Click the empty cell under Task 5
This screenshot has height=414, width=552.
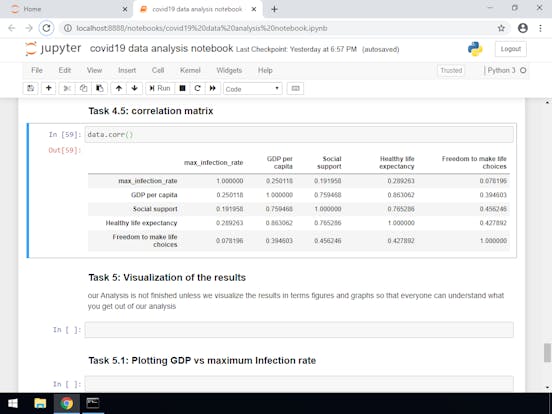point(299,330)
